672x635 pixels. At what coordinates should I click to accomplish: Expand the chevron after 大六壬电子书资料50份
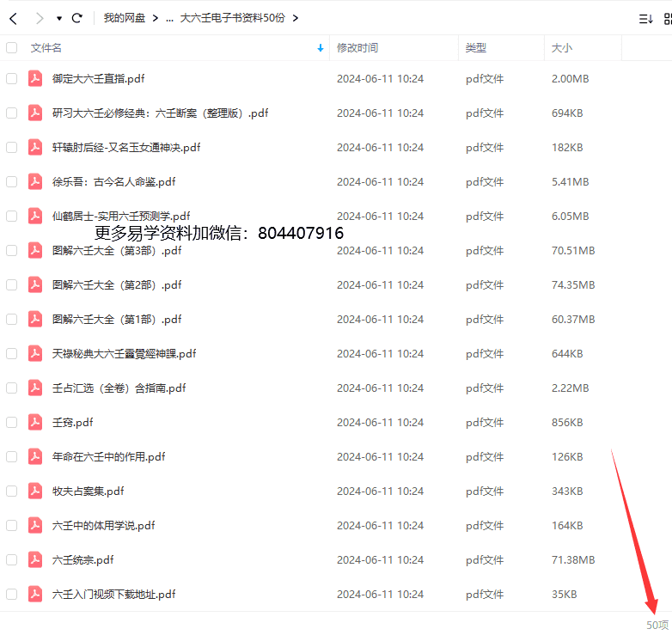pyautogui.click(x=296, y=18)
